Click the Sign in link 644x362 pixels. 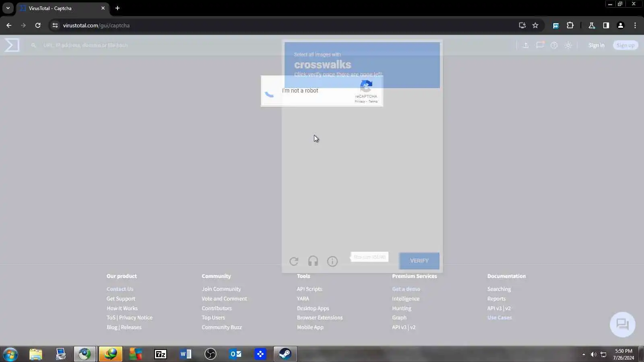click(x=596, y=45)
